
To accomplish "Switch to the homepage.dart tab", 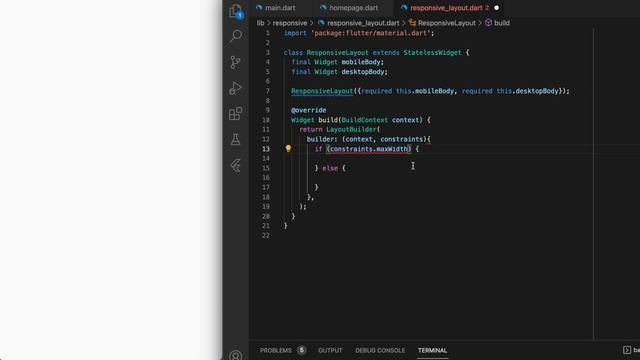I will point(353,8).
